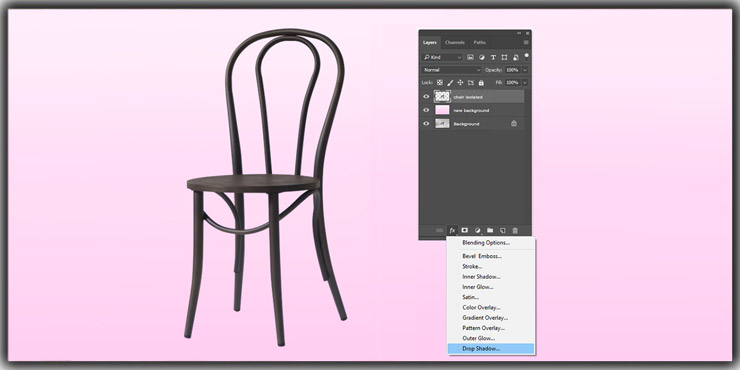Click the lock all padlock icon
This screenshot has height=370, width=740.
[x=481, y=83]
